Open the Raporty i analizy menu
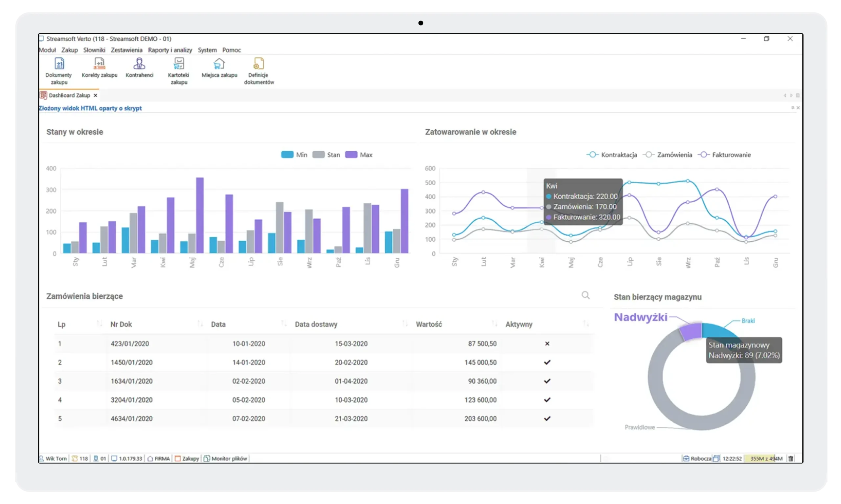 (170, 50)
